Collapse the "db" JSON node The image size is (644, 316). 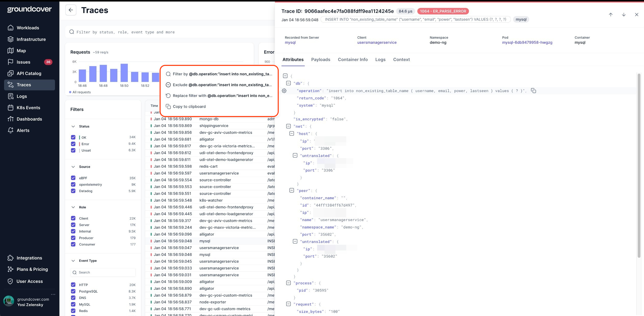tap(288, 83)
